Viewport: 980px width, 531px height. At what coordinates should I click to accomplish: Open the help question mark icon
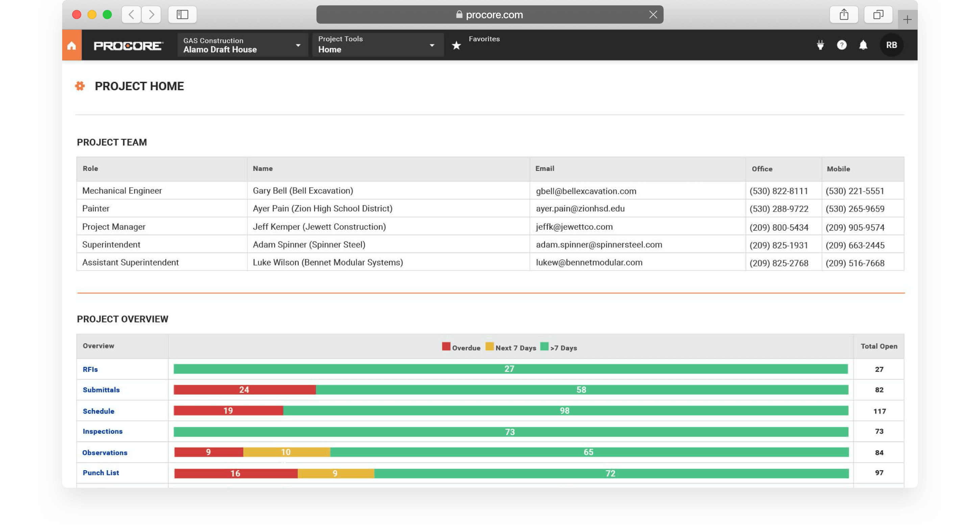click(841, 45)
